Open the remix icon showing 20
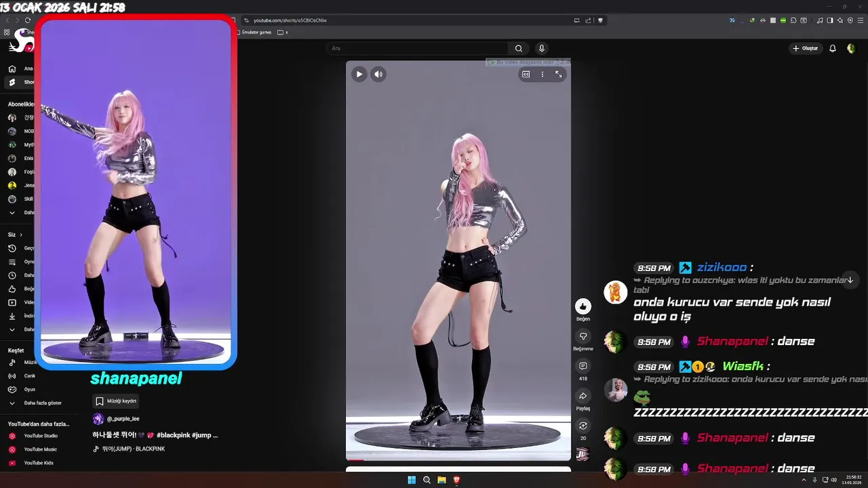 [583, 426]
